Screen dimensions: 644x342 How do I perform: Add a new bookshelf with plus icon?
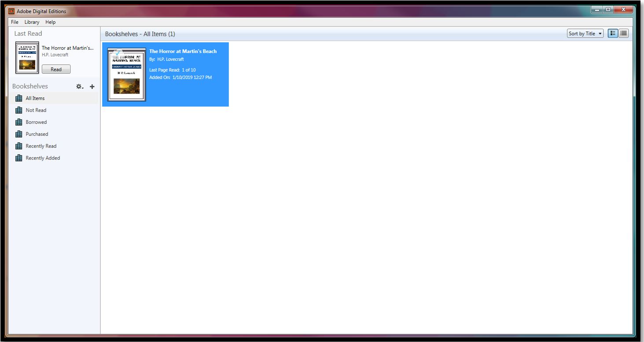(92, 87)
